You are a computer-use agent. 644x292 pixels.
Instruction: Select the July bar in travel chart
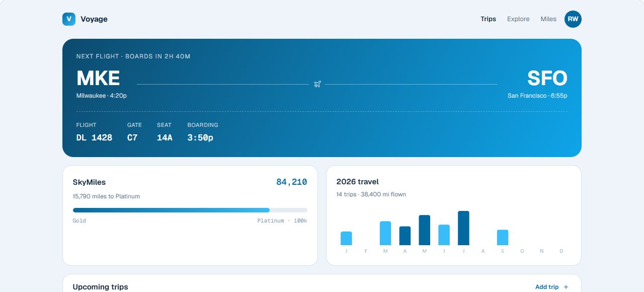(463, 228)
